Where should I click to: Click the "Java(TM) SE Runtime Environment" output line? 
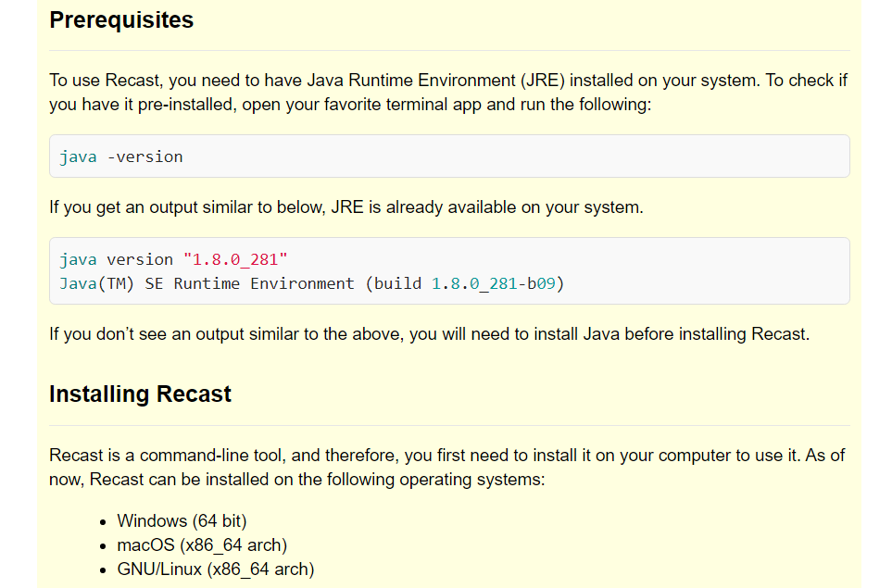pos(207,283)
